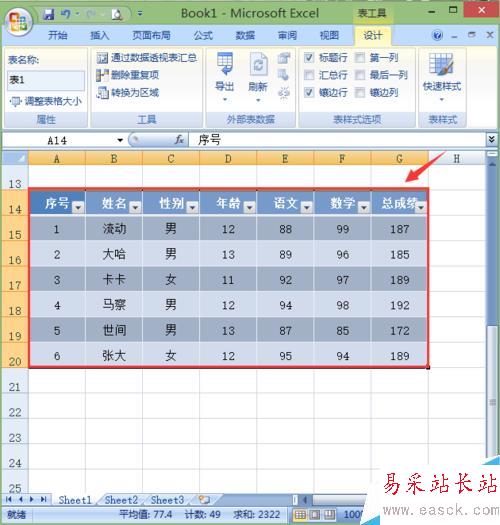Click 通过数据透视表汇总 summarize with PivotTable

pos(147,58)
